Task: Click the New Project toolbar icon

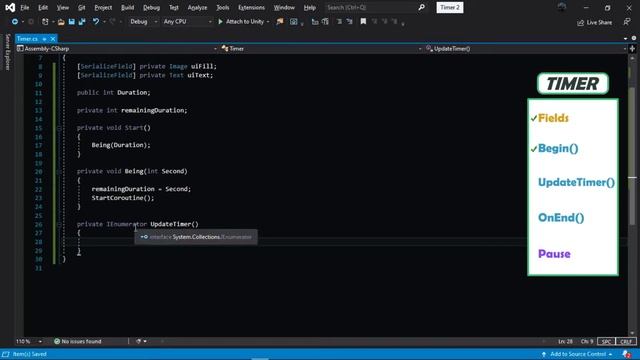Action: 45,22
